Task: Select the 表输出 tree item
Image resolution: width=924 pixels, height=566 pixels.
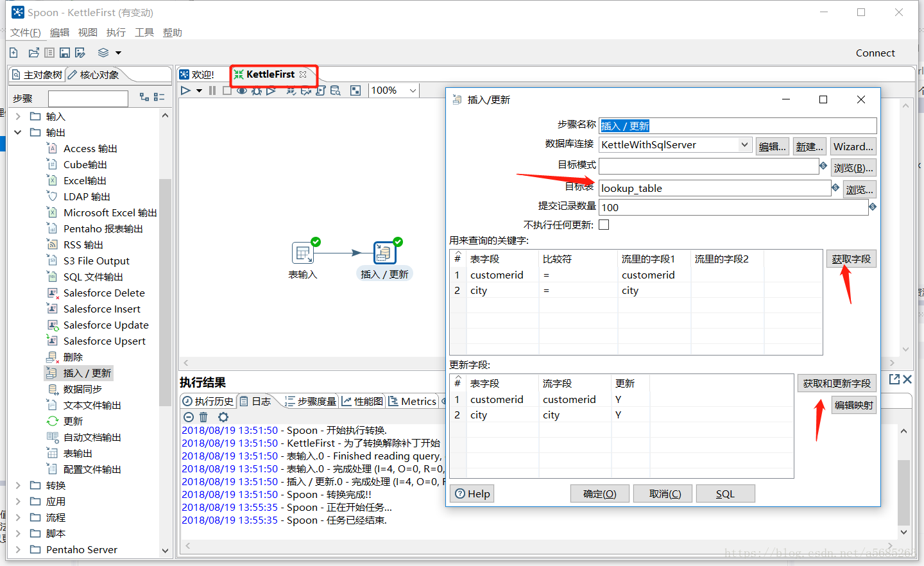Action: click(77, 453)
